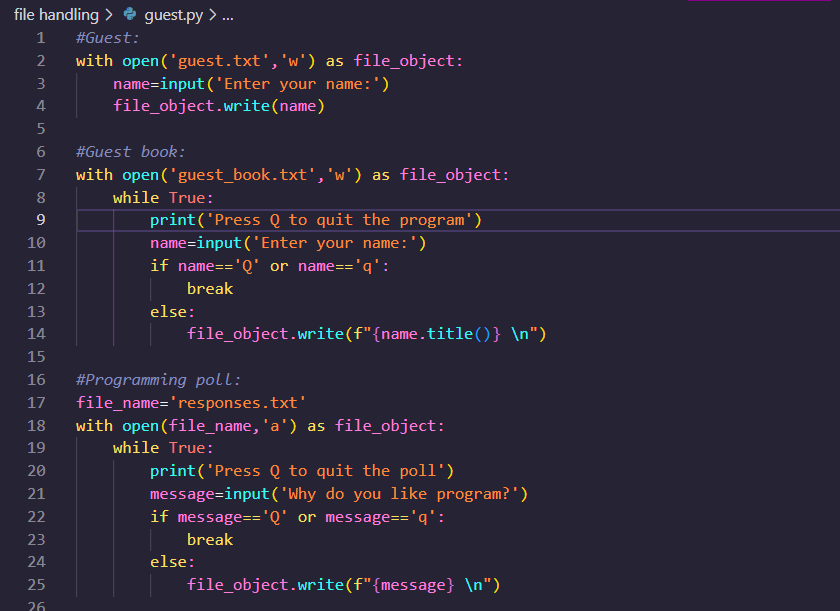Viewport: 840px width, 611px height.
Task: Click 'while True:' on line 8
Action: [163, 198]
